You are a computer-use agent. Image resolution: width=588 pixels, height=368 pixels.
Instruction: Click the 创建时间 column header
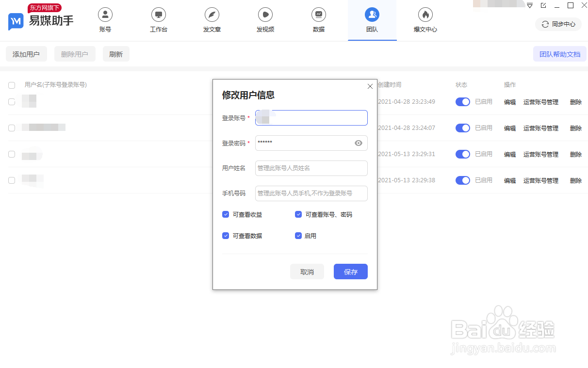click(390, 85)
